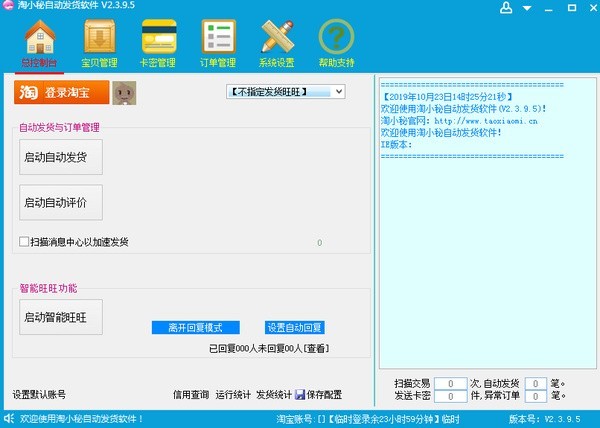This screenshot has width=600, height=428.
Task: Click the speaker icon in status bar
Action: pyautogui.click(x=9, y=418)
